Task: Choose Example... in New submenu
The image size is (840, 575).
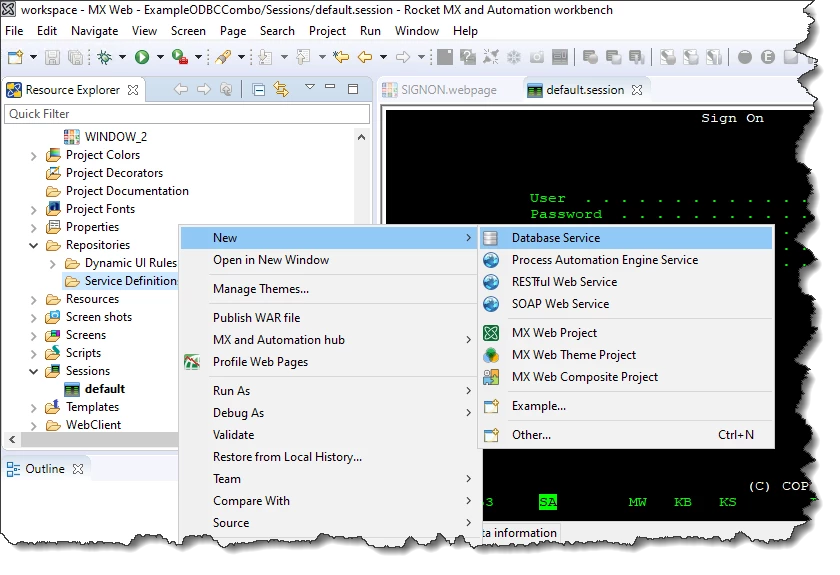Action: click(626, 406)
